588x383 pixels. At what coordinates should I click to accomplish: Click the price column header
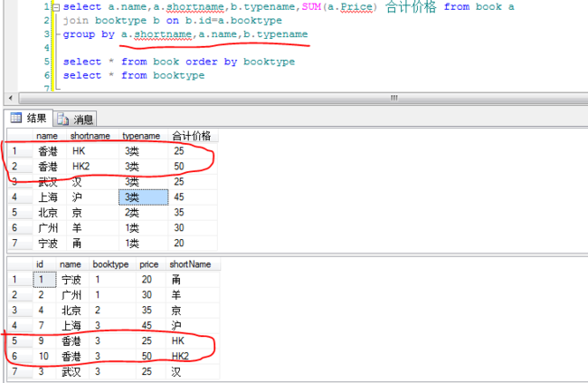pyautogui.click(x=149, y=264)
